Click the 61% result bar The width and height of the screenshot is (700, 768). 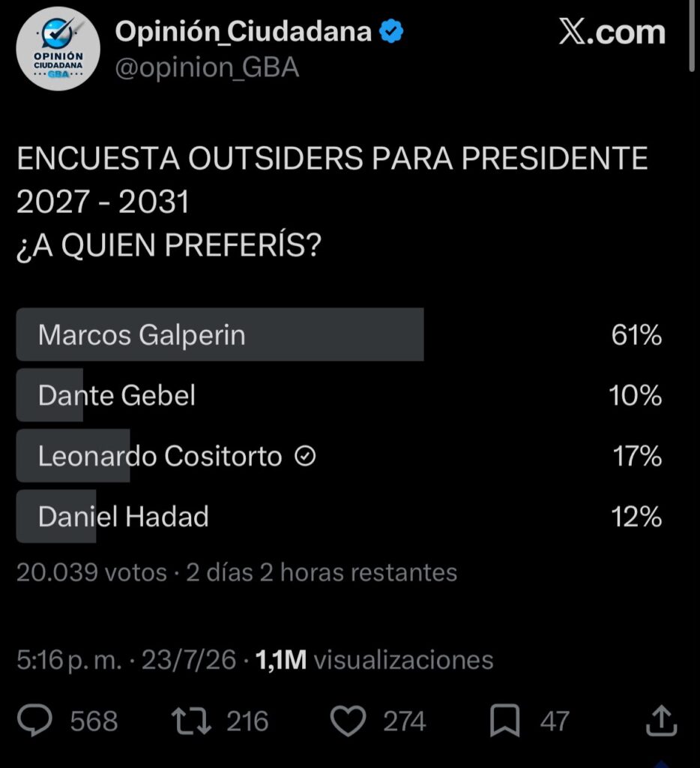220,335
